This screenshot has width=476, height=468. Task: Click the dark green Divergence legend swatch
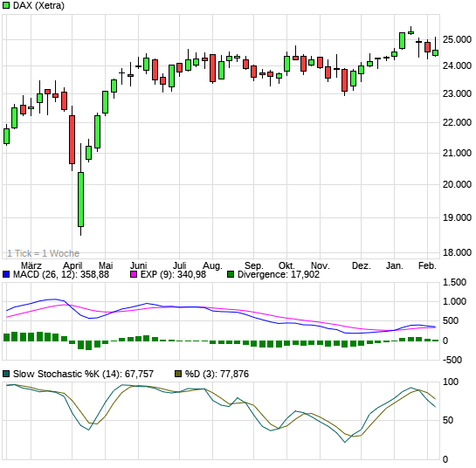[x=231, y=274]
